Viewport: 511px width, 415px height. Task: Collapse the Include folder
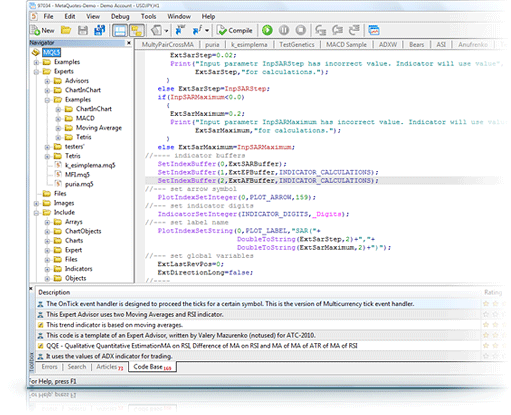coord(36,212)
